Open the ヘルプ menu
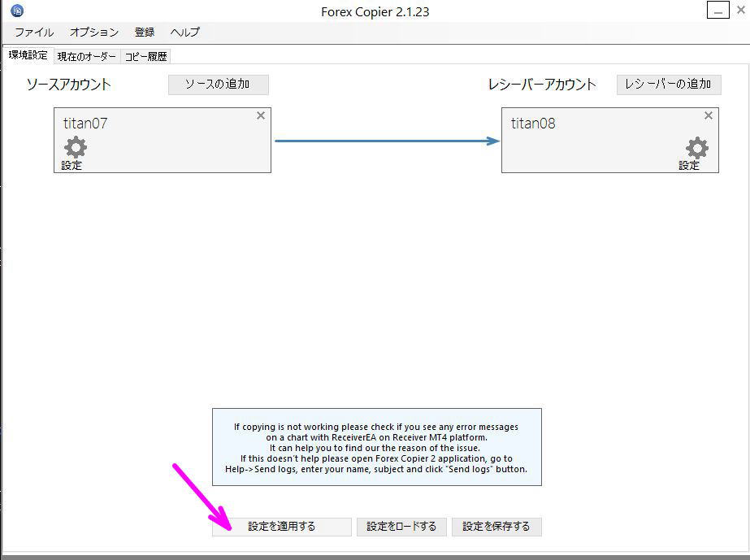Viewport: 750px width, 560px height. click(x=184, y=32)
